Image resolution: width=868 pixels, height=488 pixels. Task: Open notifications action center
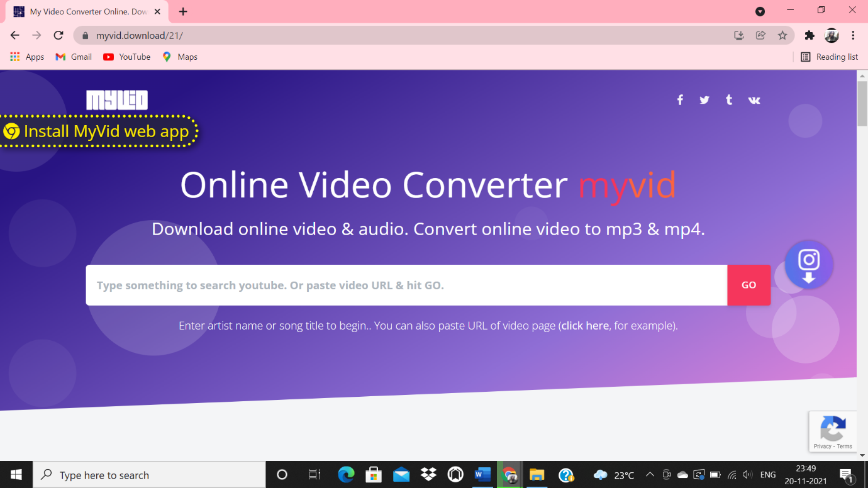847,475
